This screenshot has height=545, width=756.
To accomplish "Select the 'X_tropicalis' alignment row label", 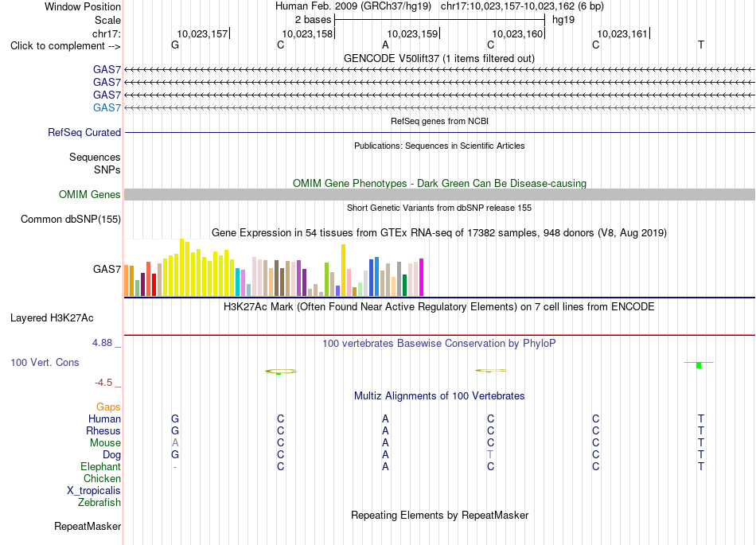I will [94, 491].
